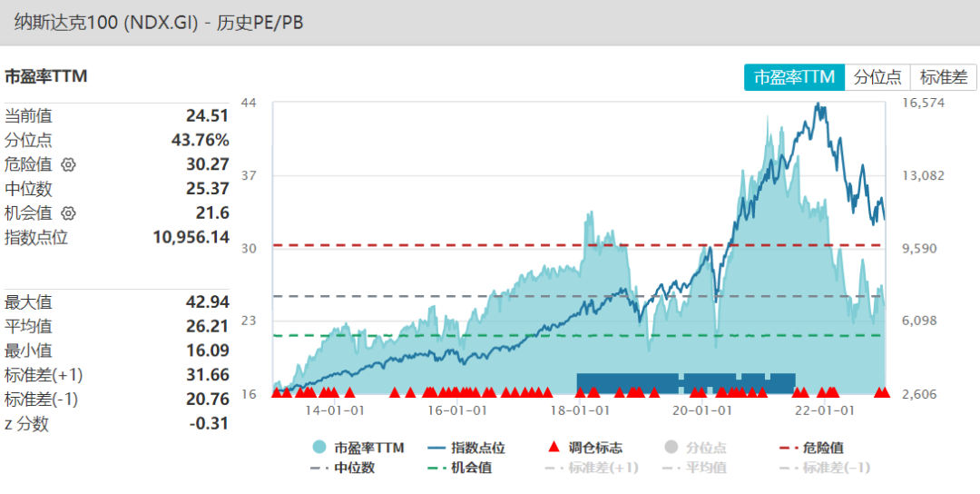Click the 最大值 row label

pyautogui.click(x=28, y=302)
